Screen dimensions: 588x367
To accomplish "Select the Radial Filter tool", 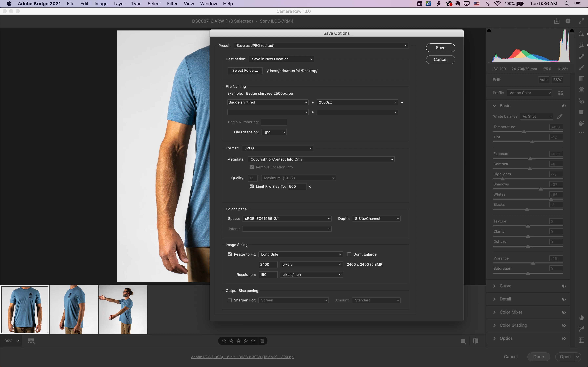I will click(x=581, y=90).
